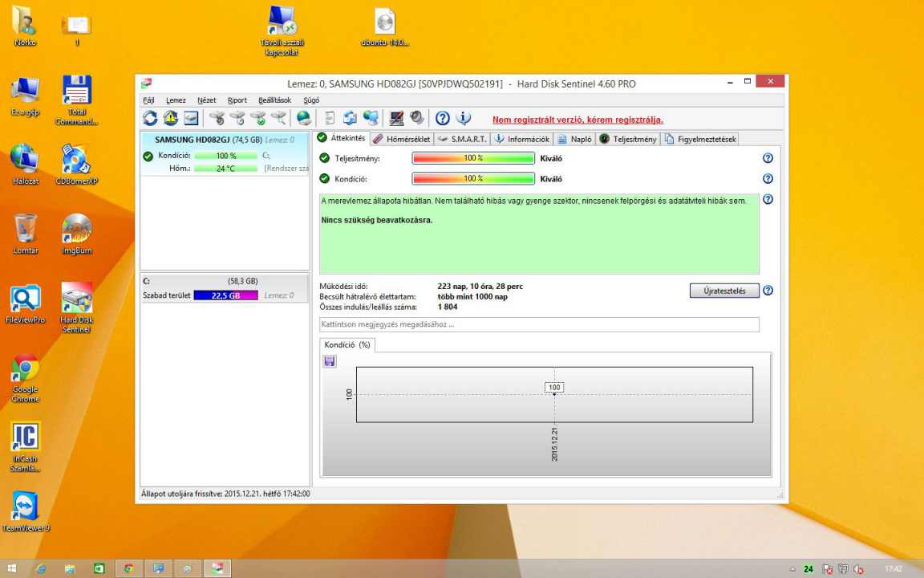Switch to the Hőmérséklet tab
Screen dimensions: 924x578
tap(402, 139)
